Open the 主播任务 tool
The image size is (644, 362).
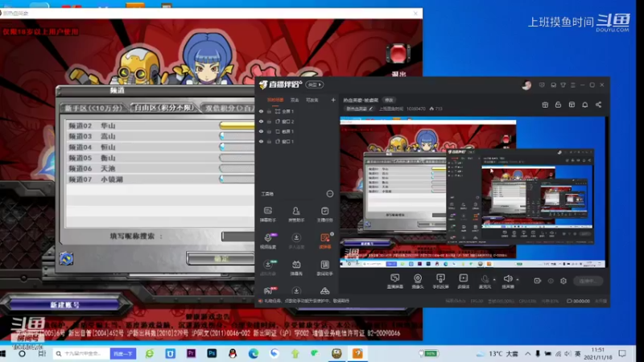[324, 214]
